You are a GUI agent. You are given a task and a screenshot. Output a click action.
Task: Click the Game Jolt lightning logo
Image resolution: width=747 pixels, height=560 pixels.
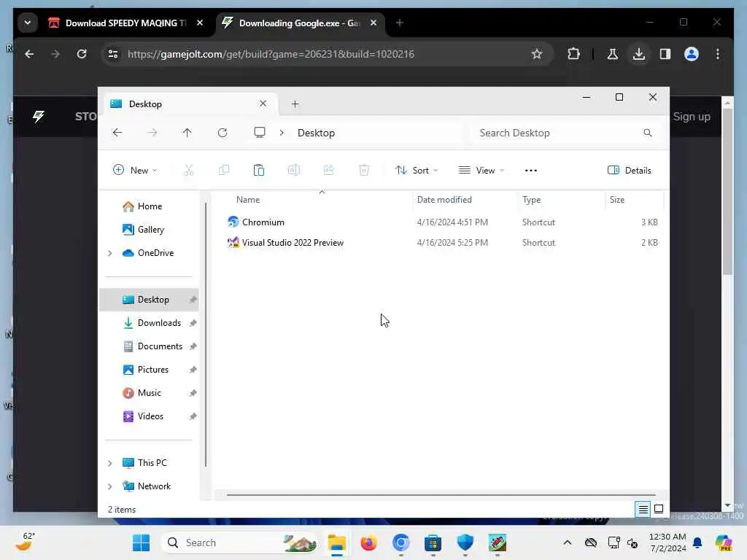click(x=39, y=116)
